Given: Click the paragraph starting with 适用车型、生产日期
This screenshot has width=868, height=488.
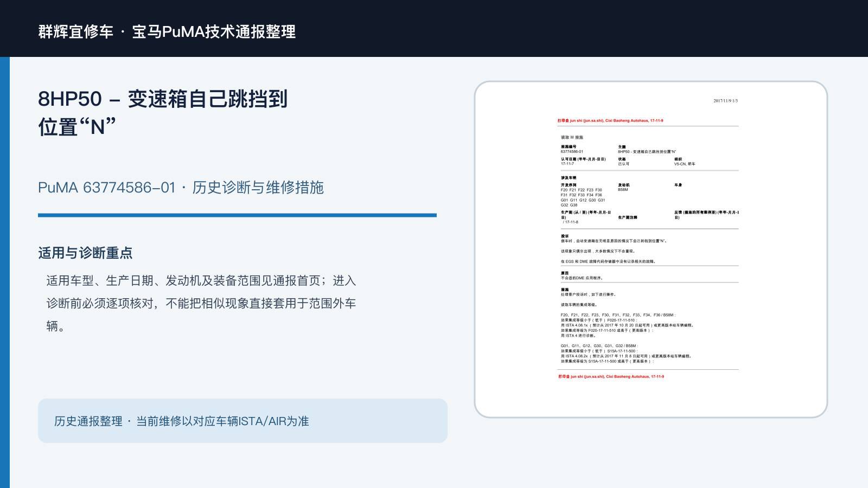Looking at the screenshot, I should pyautogui.click(x=201, y=303).
